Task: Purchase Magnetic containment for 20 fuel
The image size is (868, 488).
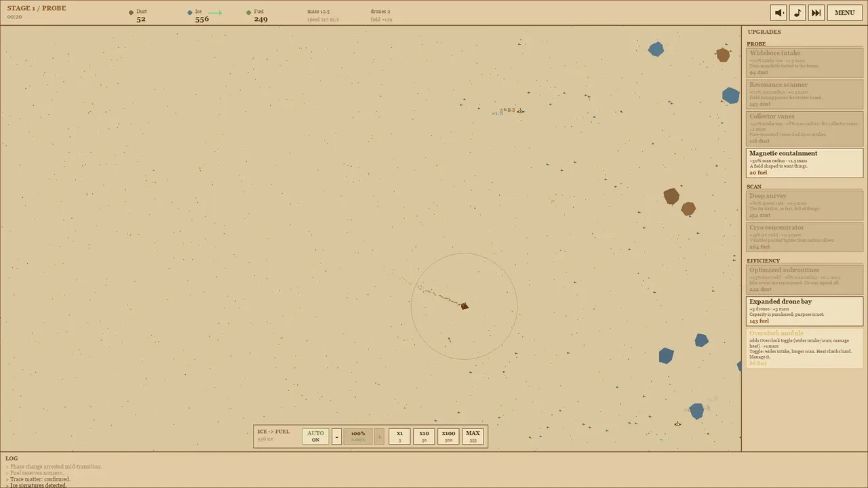Action: point(805,163)
